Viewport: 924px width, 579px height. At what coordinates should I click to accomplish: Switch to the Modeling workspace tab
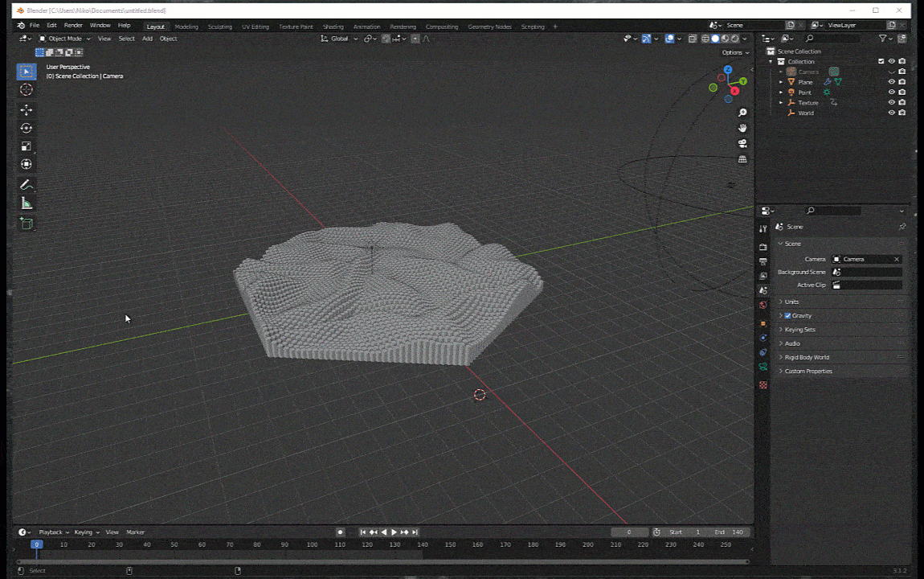[186, 27]
